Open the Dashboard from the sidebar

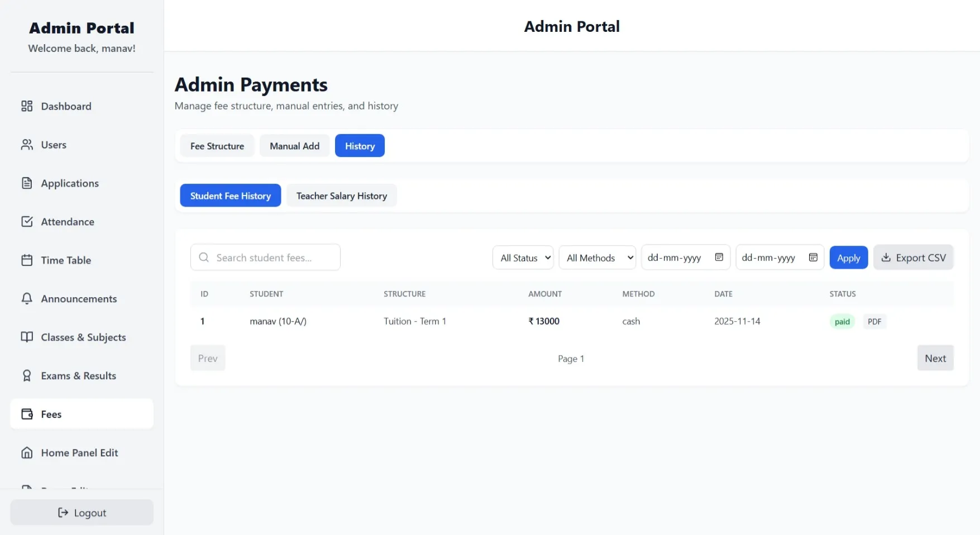27,106
